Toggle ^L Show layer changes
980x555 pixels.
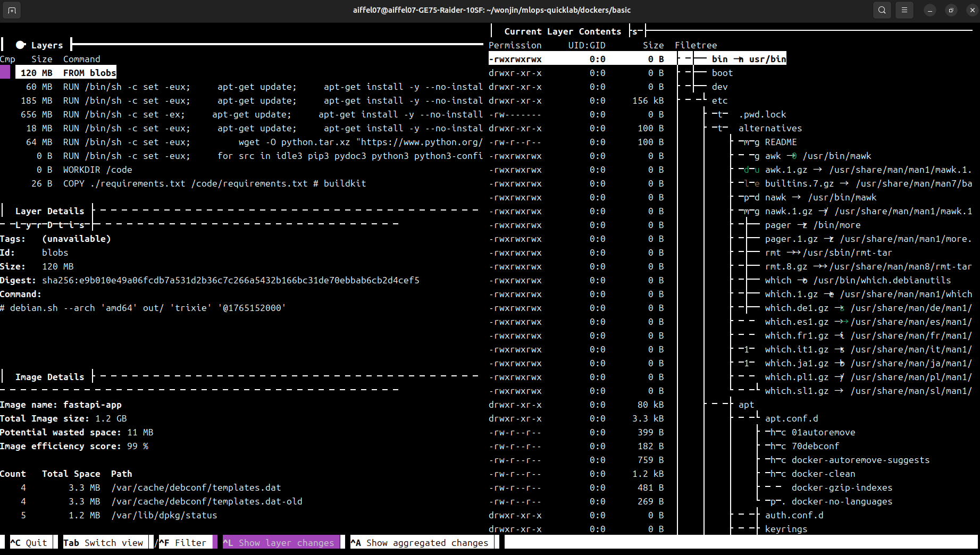(281, 543)
